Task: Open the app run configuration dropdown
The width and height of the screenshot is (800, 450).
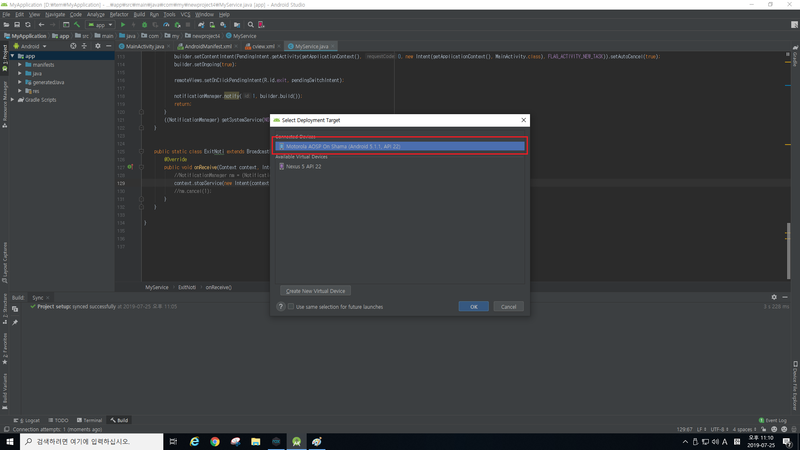Action: click(100, 24)
